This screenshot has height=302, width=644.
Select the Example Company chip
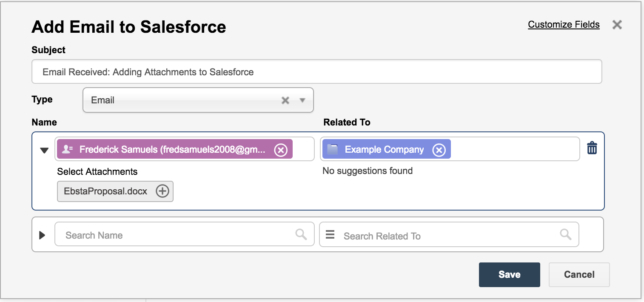click(x=379, y=150)
